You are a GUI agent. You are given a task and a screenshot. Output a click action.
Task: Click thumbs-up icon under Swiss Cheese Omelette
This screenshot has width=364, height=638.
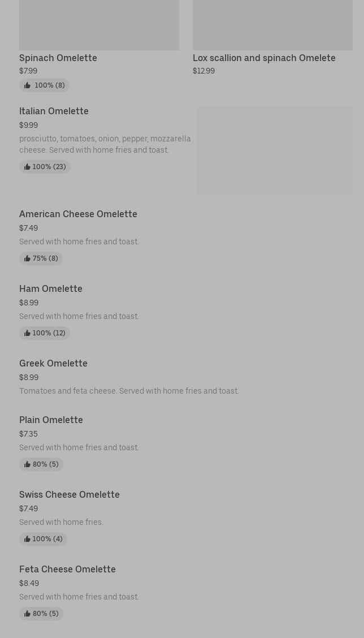(x=27, y=539)
